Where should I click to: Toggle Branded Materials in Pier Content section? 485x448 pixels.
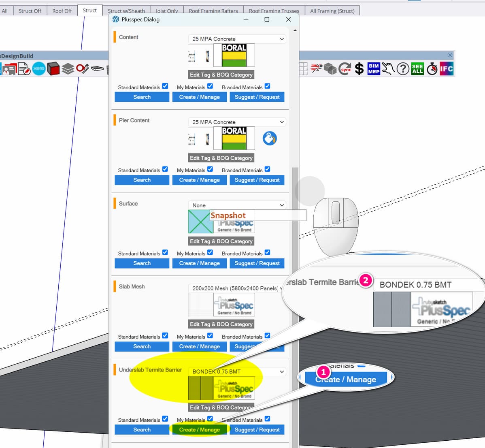[268, 169]
